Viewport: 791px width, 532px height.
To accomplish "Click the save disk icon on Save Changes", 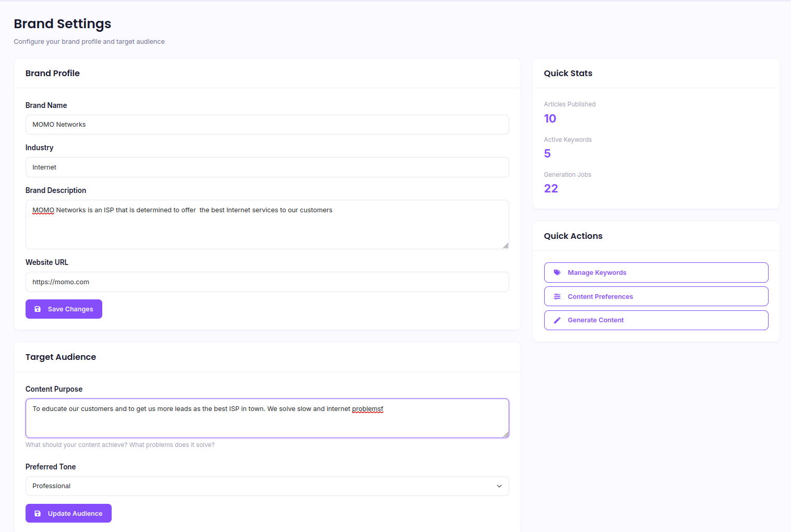I will pyautogui.click(x=37, y=309).
